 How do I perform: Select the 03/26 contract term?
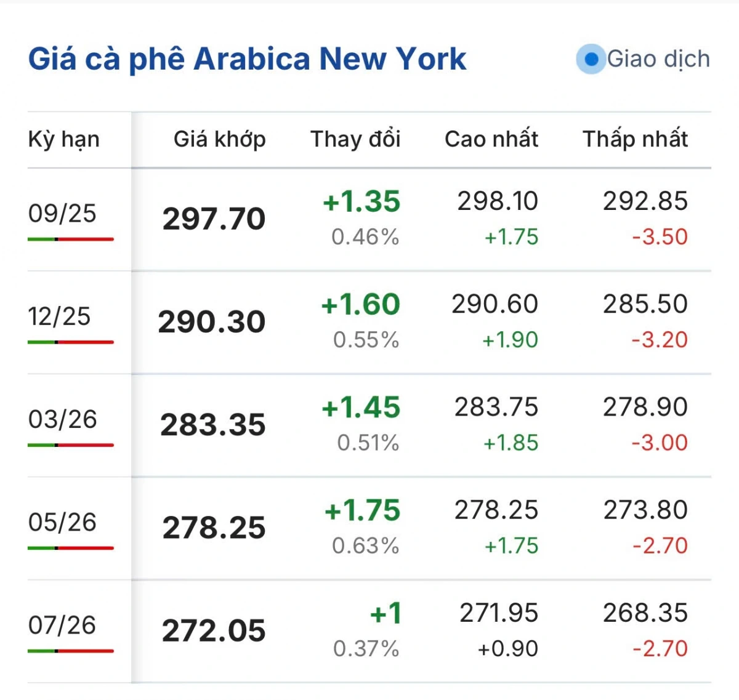[x=62, y=419]
